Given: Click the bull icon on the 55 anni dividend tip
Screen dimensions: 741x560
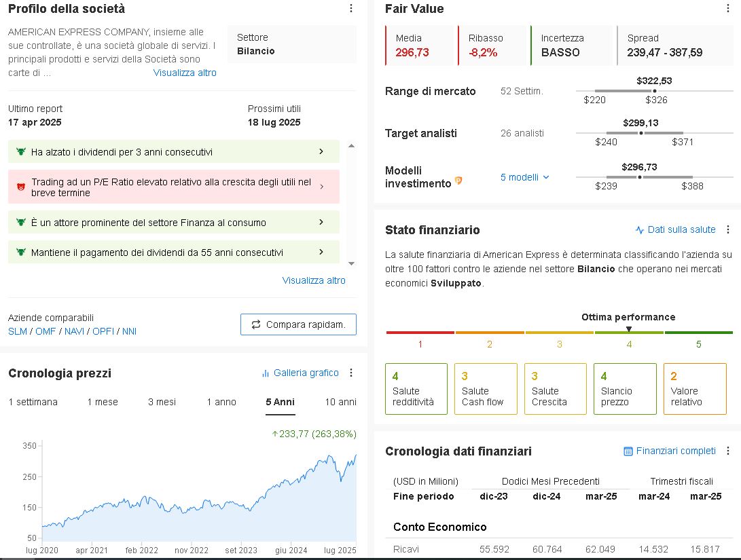Looking at the screenshot, I should pyautogui.click(x=21, y=252).
